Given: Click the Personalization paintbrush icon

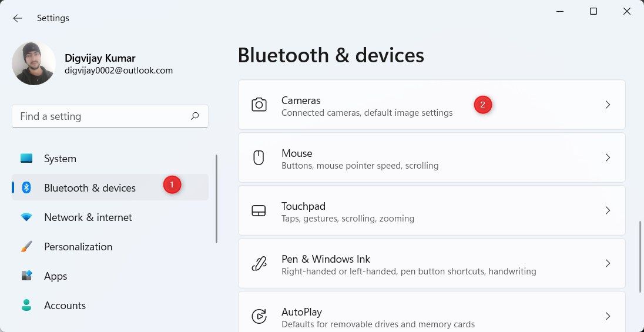Looking at the screenshot, I should [26, 247].
